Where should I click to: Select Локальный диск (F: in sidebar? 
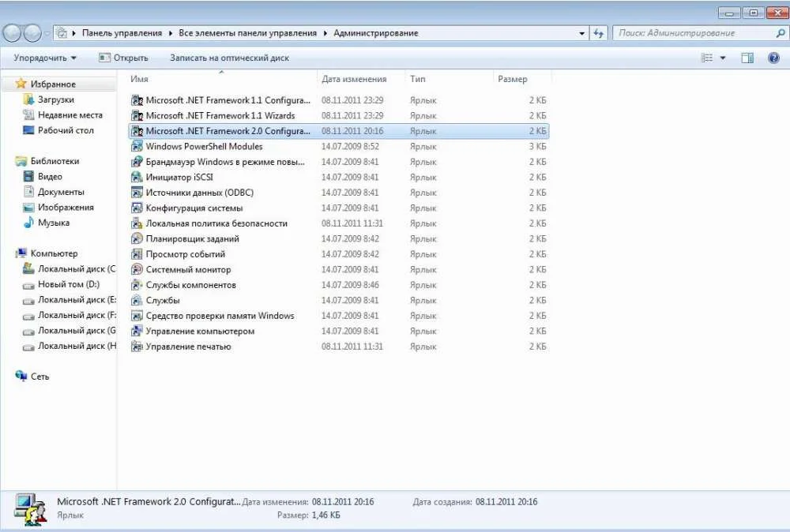(x=77, y=315)
